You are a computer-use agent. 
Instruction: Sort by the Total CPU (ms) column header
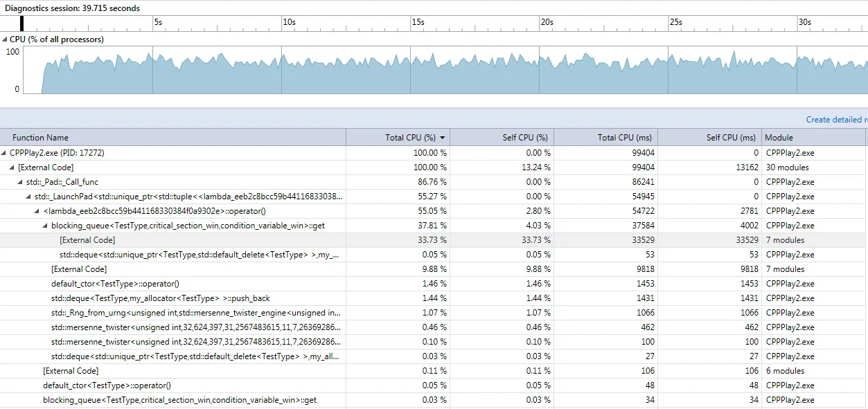[x=606, y=137]
